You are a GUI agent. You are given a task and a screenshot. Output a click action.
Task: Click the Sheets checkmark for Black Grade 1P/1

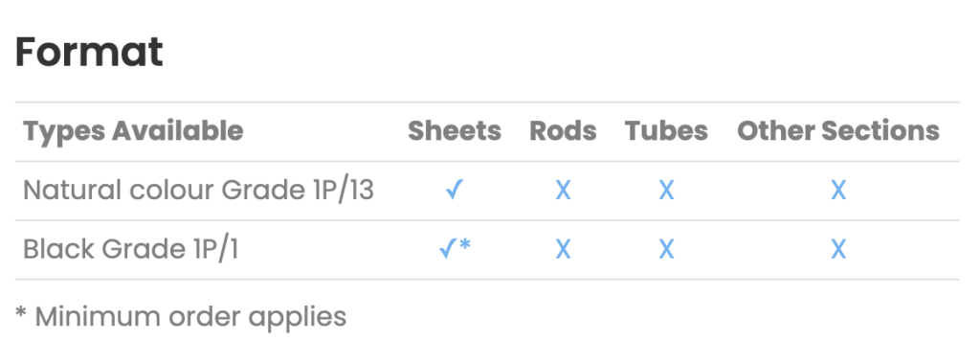point(448,250)
